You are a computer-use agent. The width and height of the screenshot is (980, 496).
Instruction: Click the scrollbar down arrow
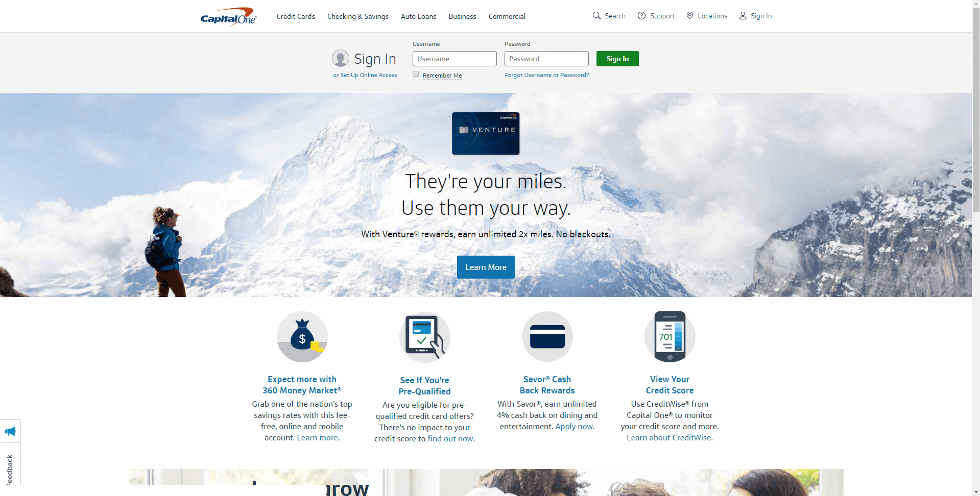pyautogui.click(x=976, y=492)
